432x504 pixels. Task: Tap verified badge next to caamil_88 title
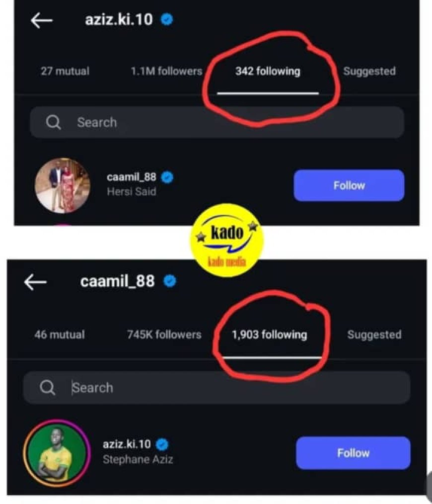coord(170,282)
